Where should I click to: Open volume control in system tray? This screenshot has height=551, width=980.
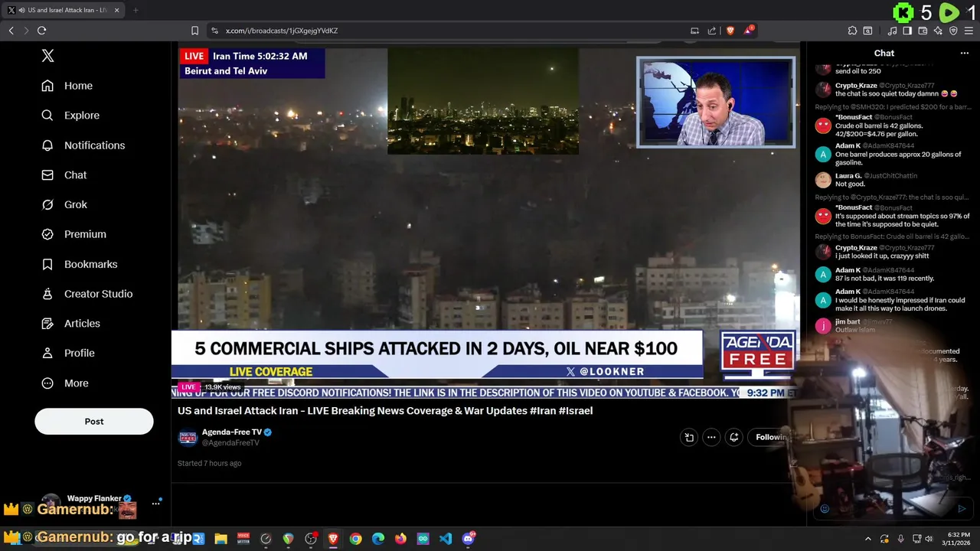click(928, 539)
